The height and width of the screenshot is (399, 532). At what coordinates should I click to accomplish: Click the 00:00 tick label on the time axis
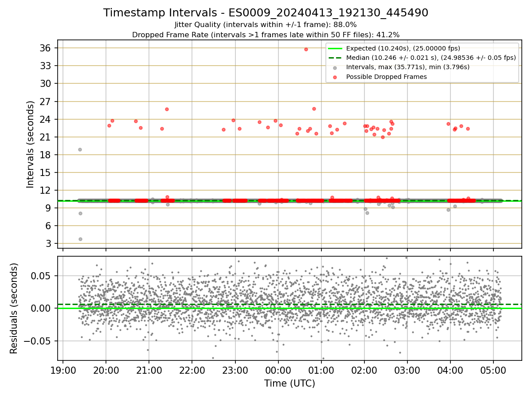tap(278, 370)
